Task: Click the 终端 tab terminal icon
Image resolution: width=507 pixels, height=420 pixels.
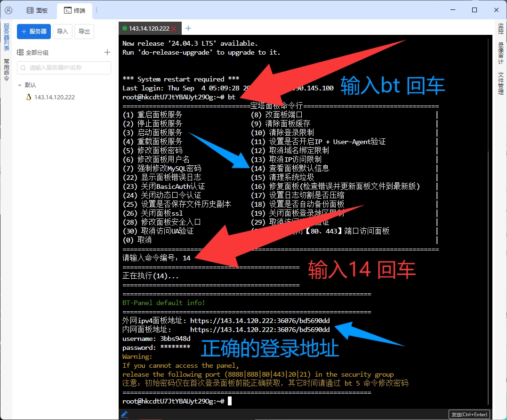Action: tap(68, 11)
